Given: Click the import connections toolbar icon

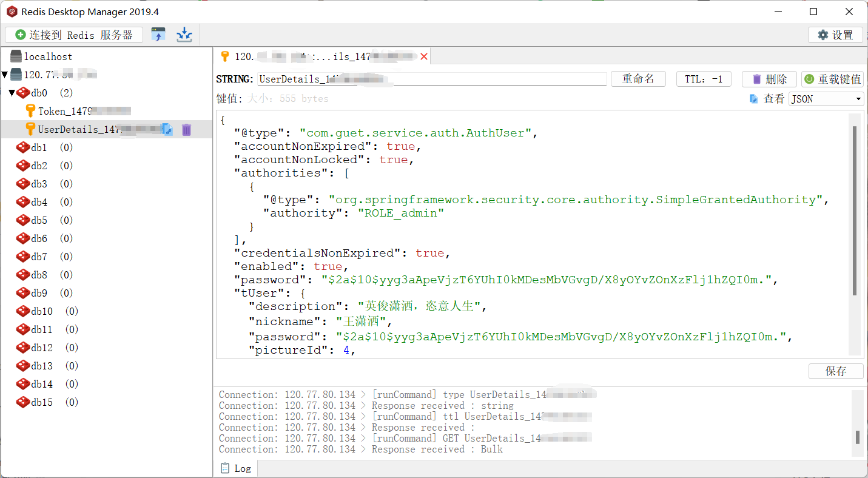Looking at the screenshot, I should (x=158, y=35).
